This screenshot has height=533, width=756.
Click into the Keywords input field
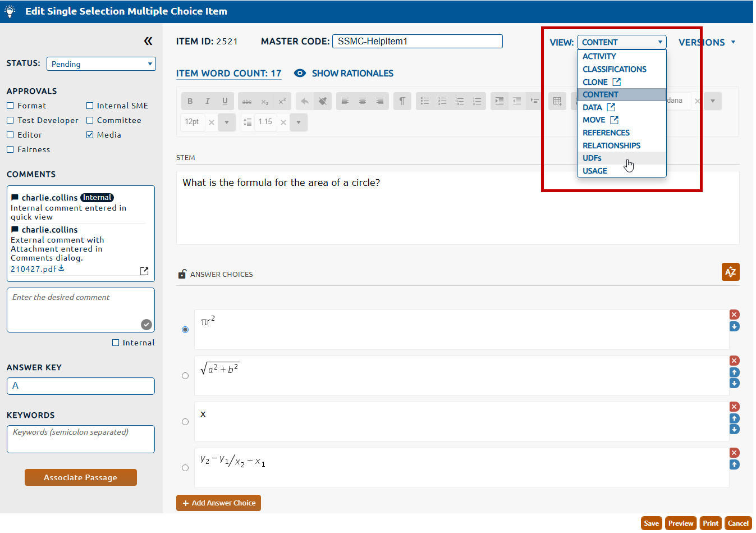[x=81, y=439]
